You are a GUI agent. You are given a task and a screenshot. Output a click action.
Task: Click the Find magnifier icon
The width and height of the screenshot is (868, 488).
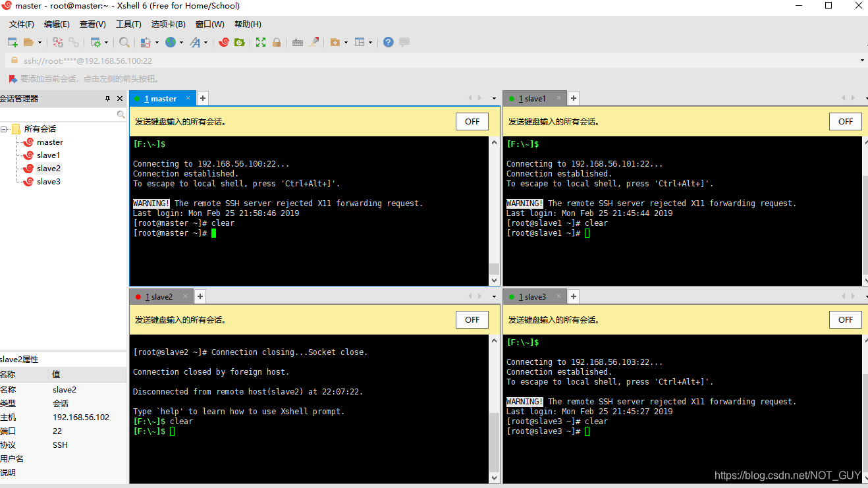coord(124,42)
